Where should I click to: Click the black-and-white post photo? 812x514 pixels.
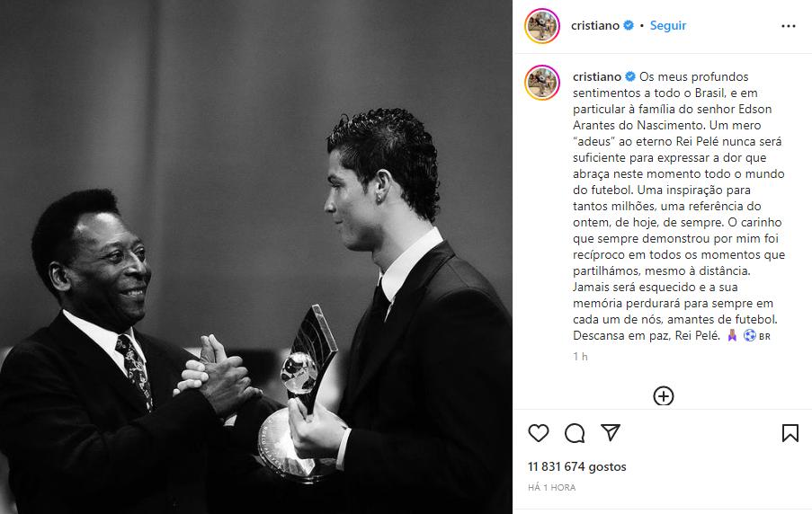click(x=256, y=257)
